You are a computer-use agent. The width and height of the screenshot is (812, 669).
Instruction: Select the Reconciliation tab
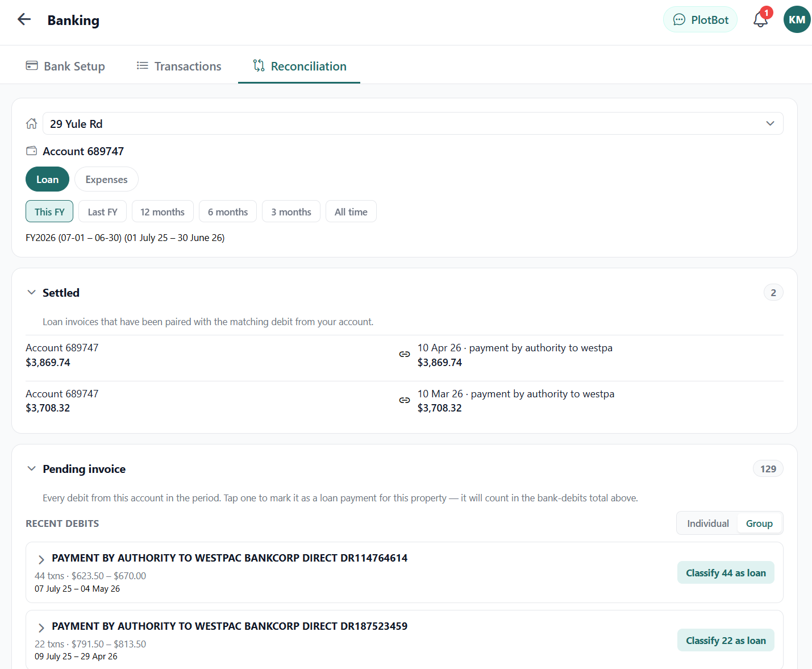pos(299,66)
